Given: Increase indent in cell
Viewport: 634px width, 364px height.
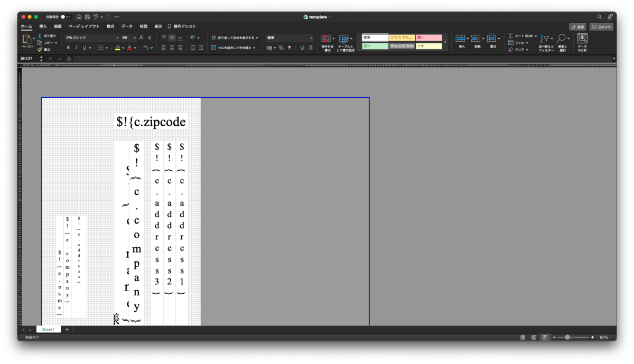Looking at the screenshot, I should (201, 48).
